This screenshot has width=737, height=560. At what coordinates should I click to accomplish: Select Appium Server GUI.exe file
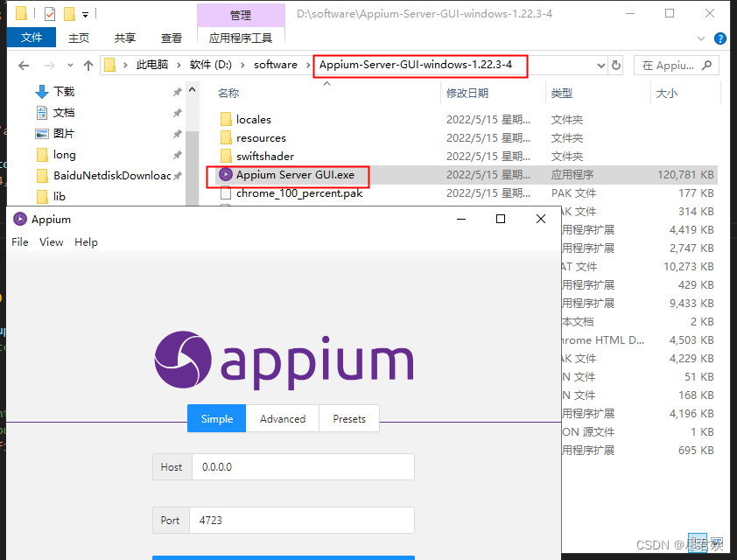click(x=295, y=175)
